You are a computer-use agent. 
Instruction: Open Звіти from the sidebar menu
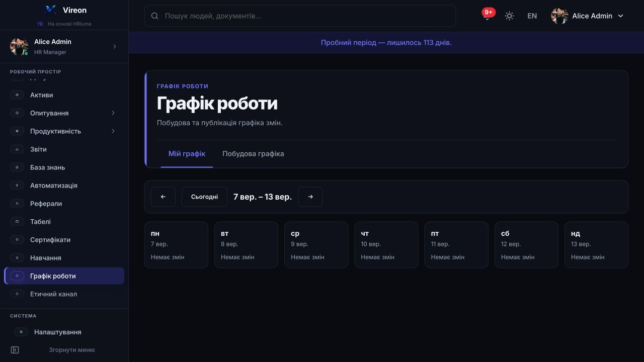pyautogui.click(x=64, y=149)
